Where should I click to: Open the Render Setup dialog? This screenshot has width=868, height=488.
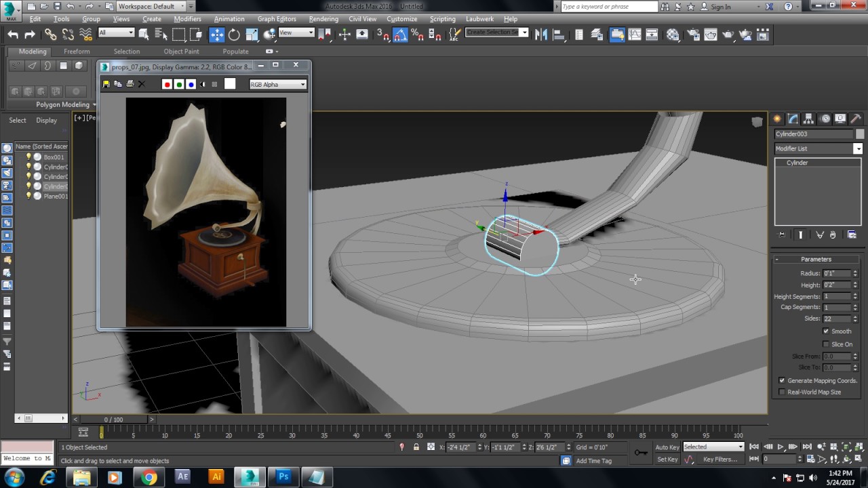[694, 35]
